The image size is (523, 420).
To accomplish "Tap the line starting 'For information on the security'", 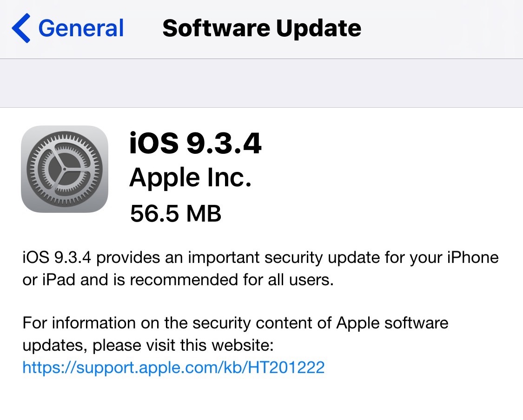I will coord(235,322).
